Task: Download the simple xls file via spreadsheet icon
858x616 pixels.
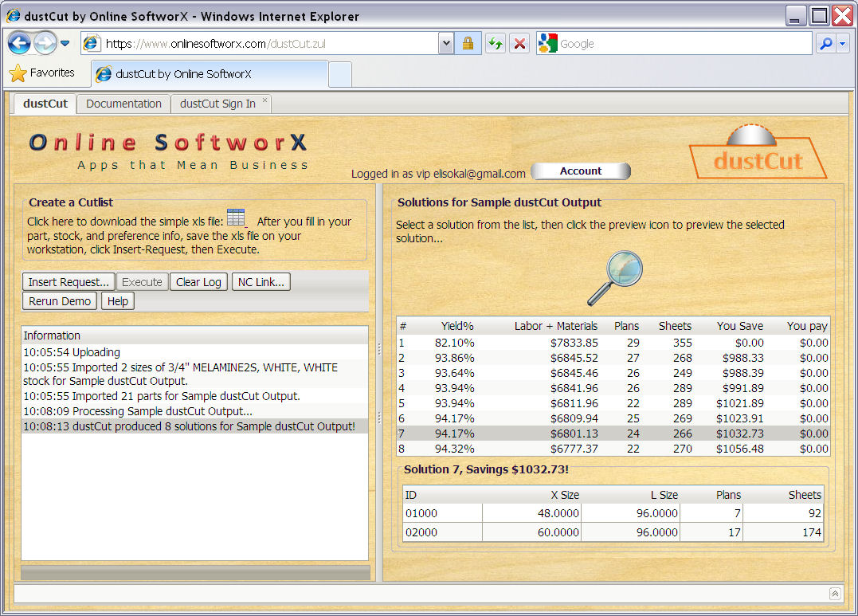Action: pos(237,218)
